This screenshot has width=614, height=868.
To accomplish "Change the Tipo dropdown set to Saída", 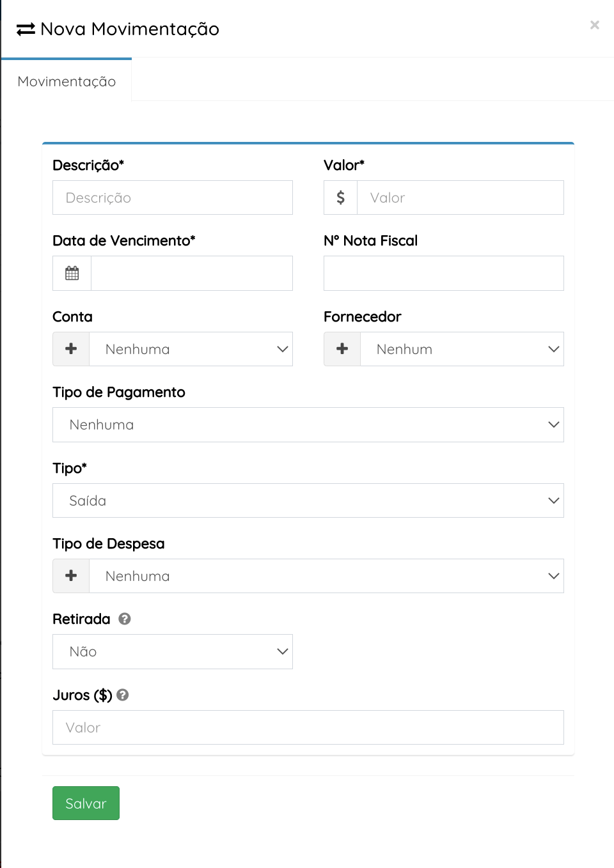I will (308, 500).
